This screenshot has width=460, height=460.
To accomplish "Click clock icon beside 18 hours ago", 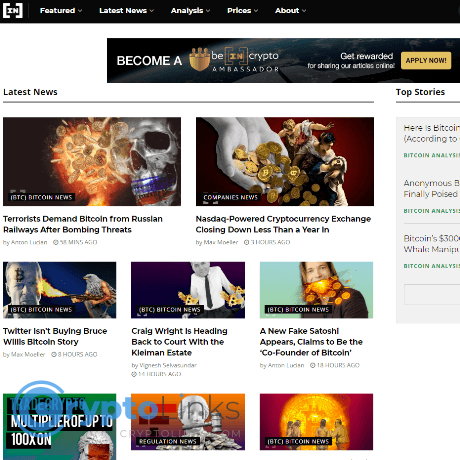I will pyautogui.click(x=313, y=365).
